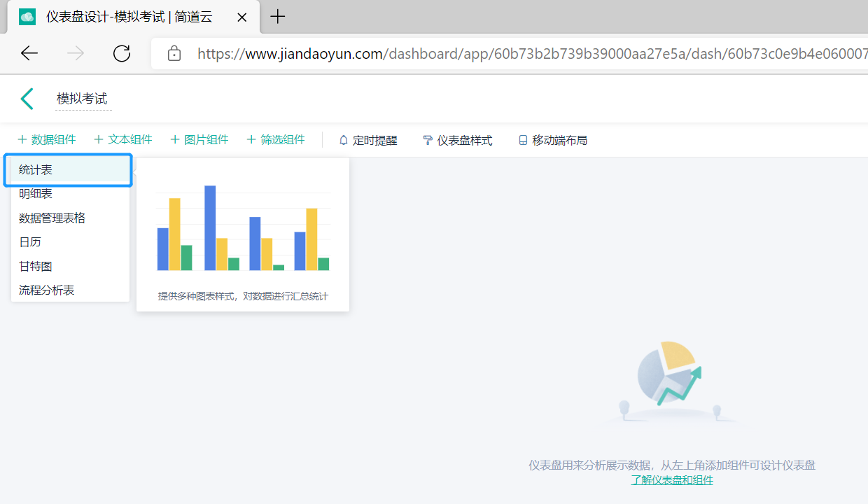Click the 简道云 favicon on the tab
The height and width of the screenshot is (504, 868).
pos(27,17)
